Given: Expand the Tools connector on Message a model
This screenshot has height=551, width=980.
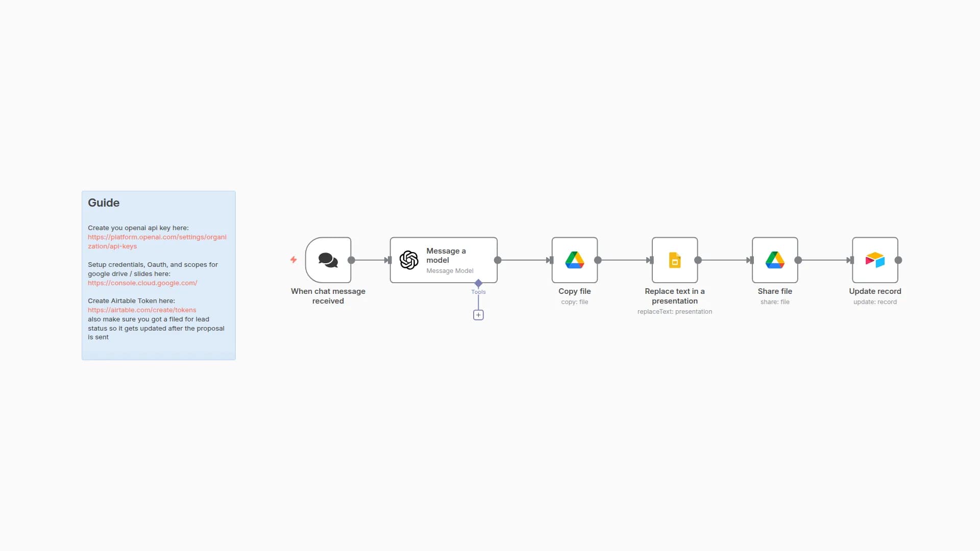Looking at the screenshot, I should click(x=478, y=284).
